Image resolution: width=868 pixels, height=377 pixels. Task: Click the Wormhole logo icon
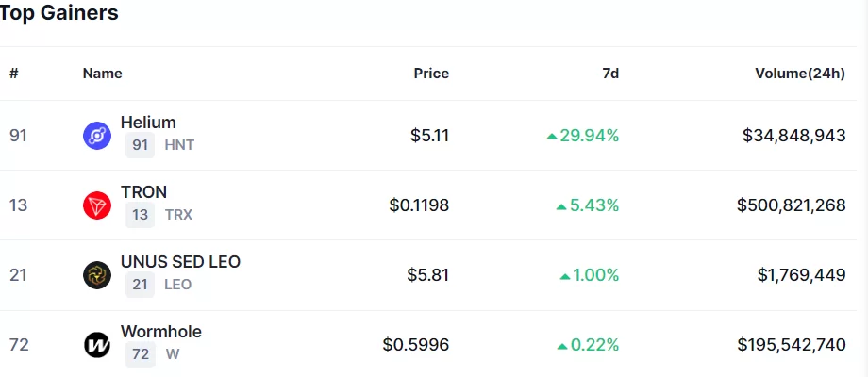[x=97, y=345]
